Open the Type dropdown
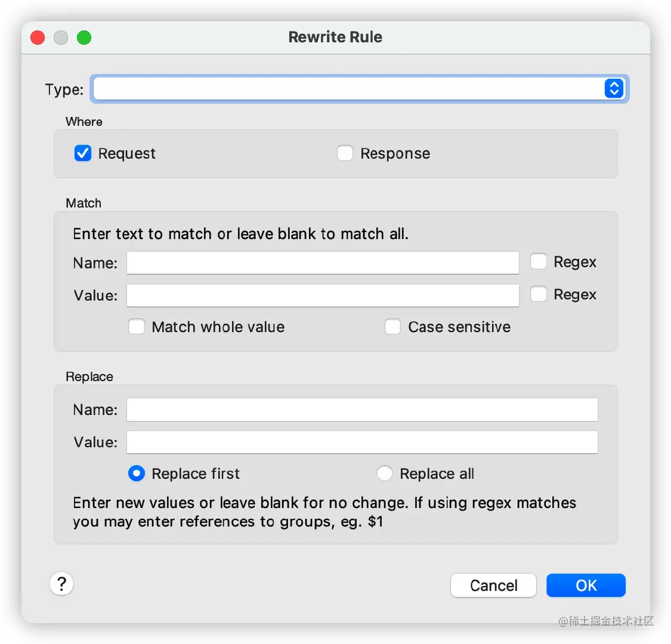Image resolution: width=671 pixels, height=644 pixels. (x=359, y=89)
